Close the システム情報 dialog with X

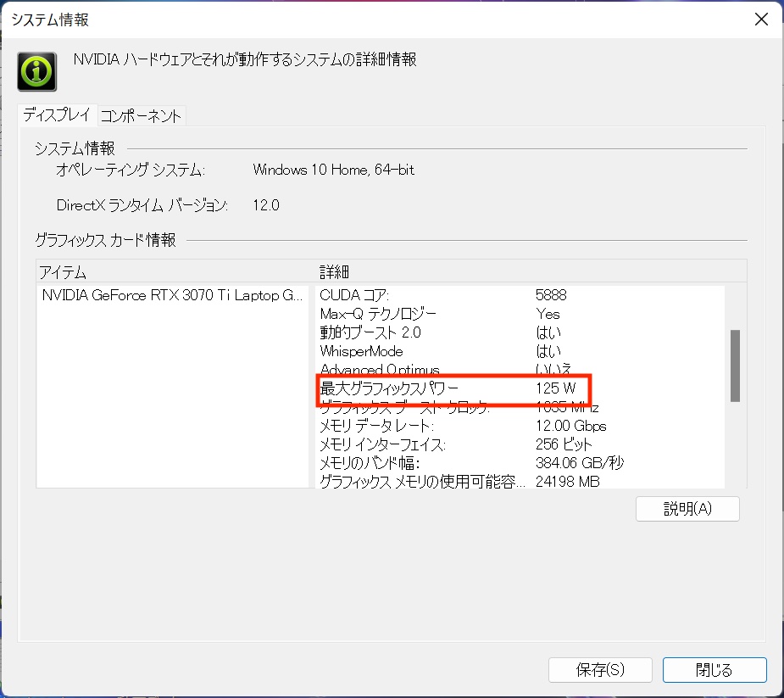761,20
